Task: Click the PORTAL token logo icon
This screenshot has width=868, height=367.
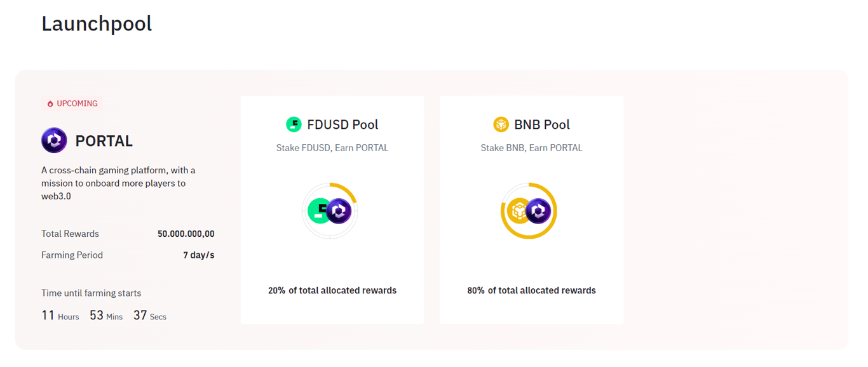Action: coord(54,140)
